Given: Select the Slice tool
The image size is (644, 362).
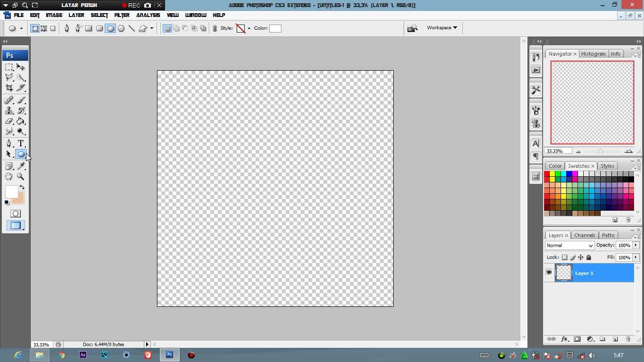Looking at the screenshot, I should (21, 88).
